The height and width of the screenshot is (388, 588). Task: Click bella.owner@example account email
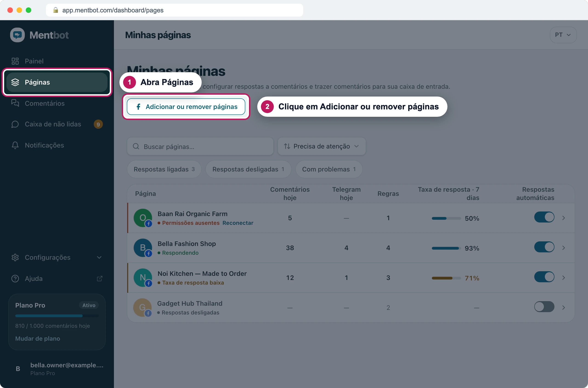tap(67, 365)
